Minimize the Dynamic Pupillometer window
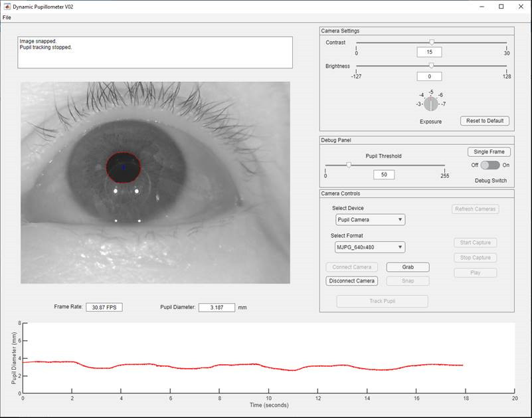The image size is (532, 418). pyautogui.click(x=482, y=7)
